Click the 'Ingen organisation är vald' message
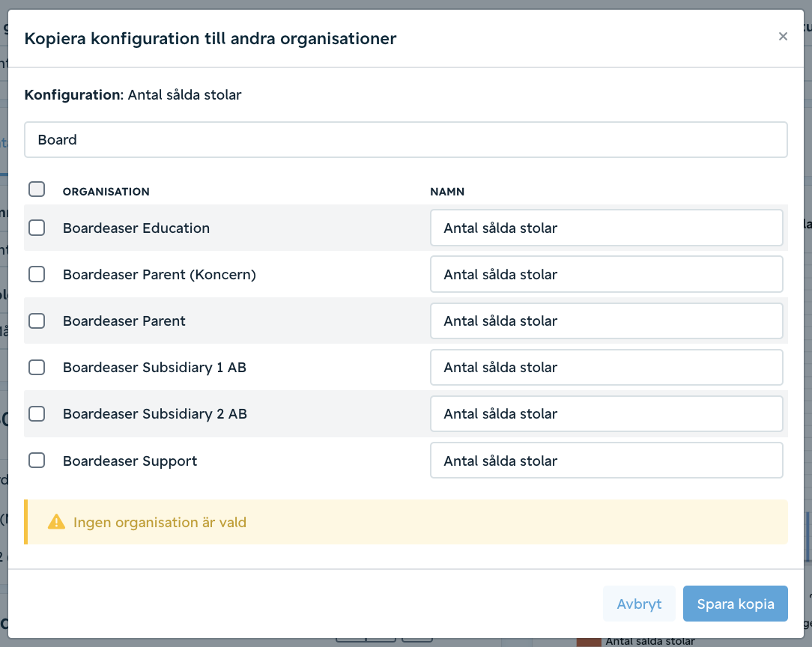 [x=160, y=522]
